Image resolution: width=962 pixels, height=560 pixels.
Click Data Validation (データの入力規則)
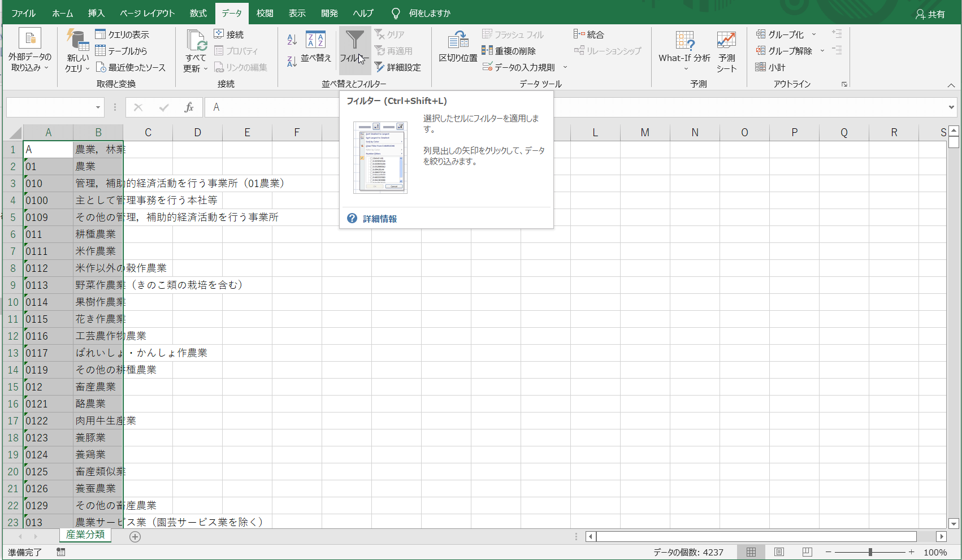coord(519,67)
